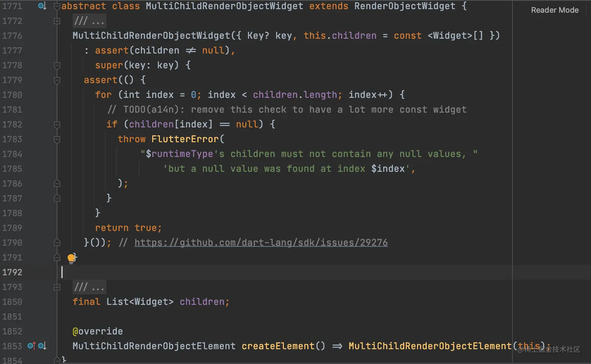Expand folded doc comment on line 1793
Viewport: 591px width, 364px height.
tap(57, 287)
